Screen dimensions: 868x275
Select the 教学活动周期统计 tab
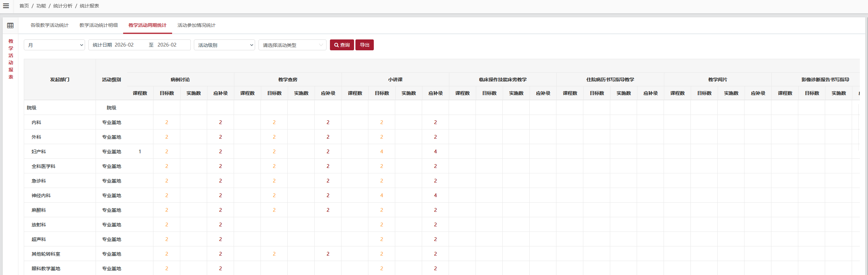pyautogui.click(x=148, y=25)
